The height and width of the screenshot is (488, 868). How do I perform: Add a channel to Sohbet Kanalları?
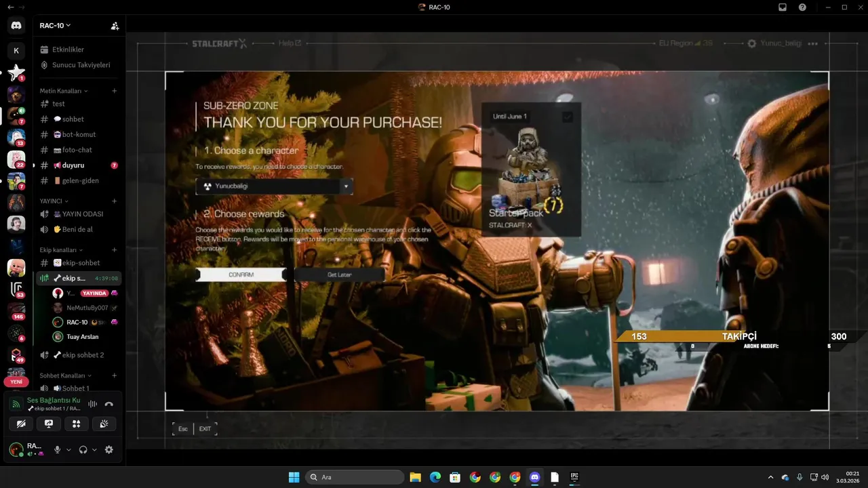[x=115, y=375]
